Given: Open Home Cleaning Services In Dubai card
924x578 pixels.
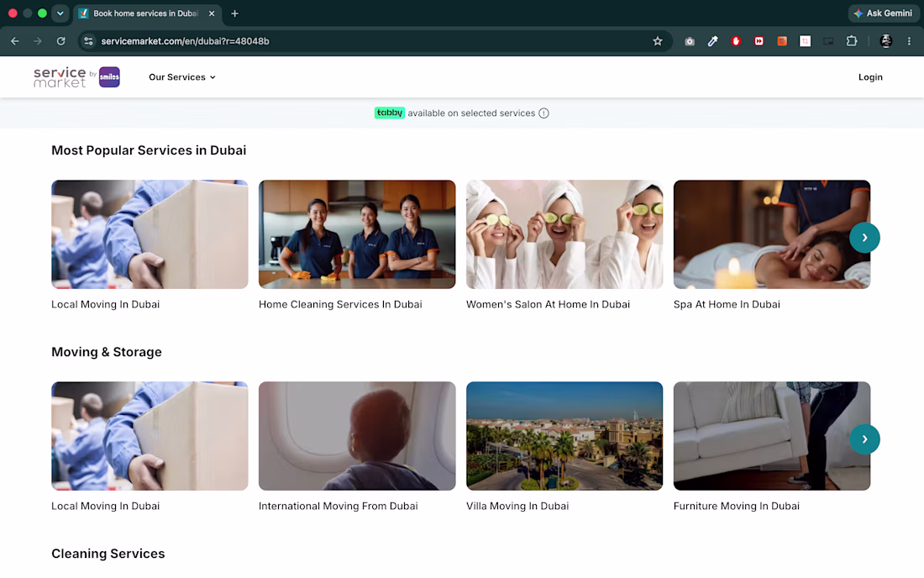Looking at the screenshot, I should pyautogui.click(x=357, y=245).
